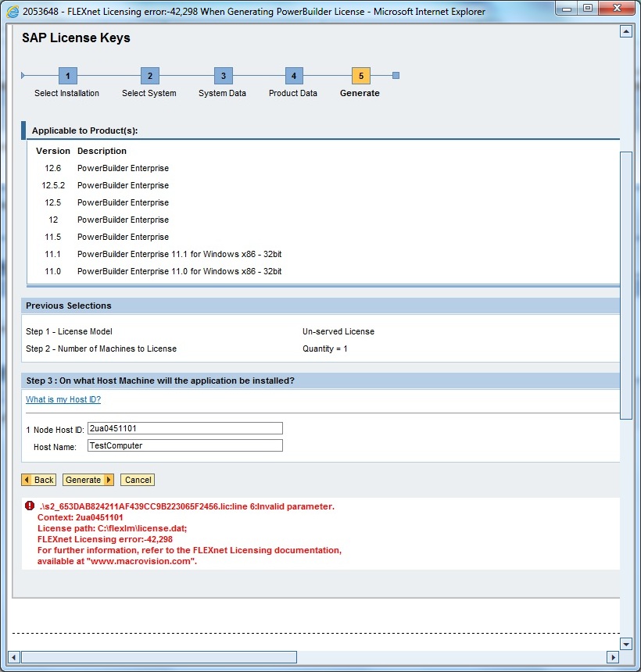This screenshot has width=641, height=672.
Task: Click the Version column header
Action: (x=52, y=151)
